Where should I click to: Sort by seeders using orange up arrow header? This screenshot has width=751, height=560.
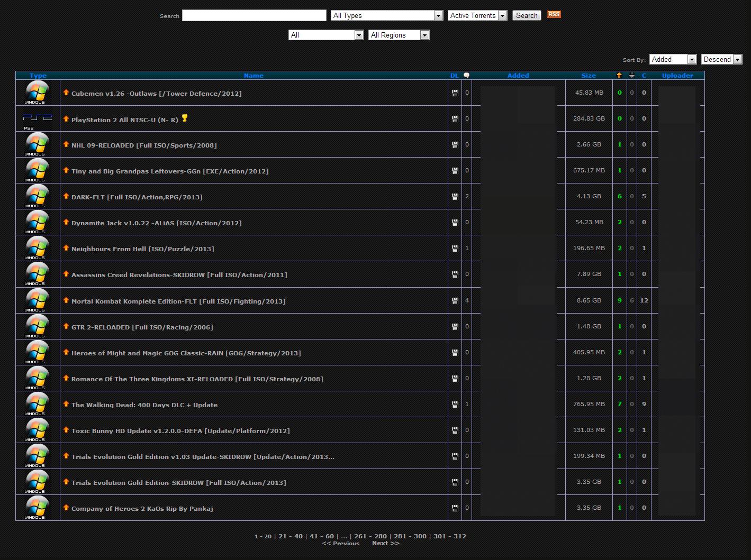tap(619, 75)
